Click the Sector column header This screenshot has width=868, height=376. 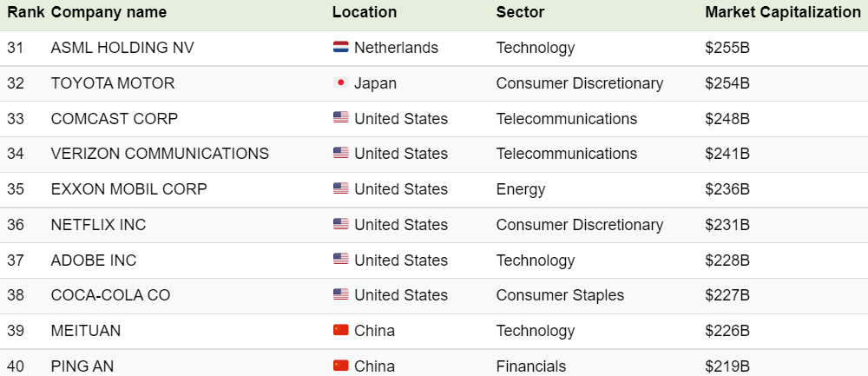click(x=520, y=12)
